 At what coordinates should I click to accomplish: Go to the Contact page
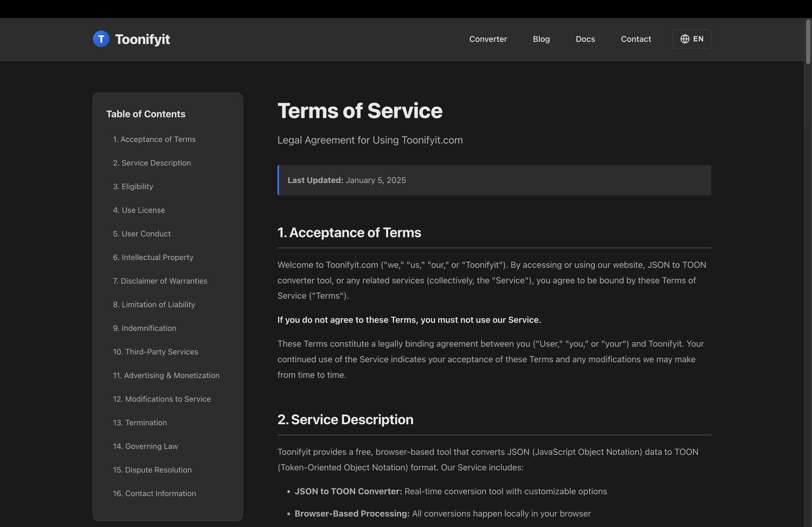pyautogui.click(x=636, y=39)
